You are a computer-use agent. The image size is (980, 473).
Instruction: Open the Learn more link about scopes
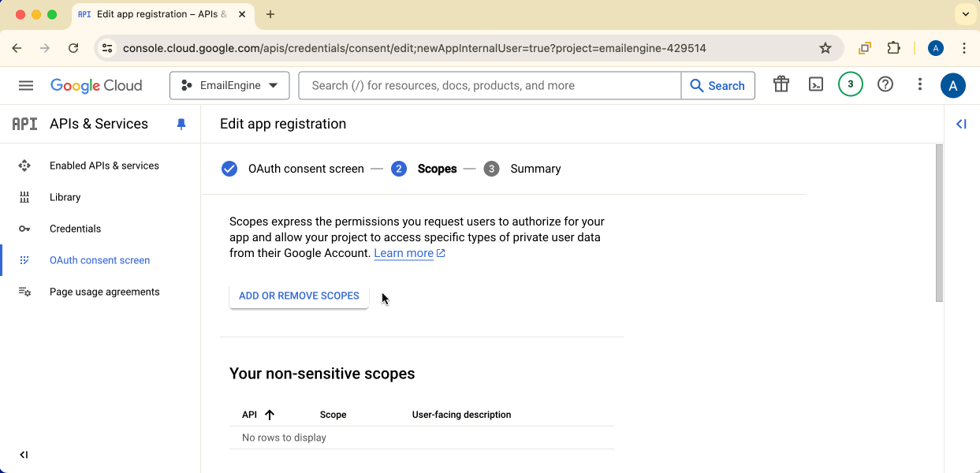(404, 253)
